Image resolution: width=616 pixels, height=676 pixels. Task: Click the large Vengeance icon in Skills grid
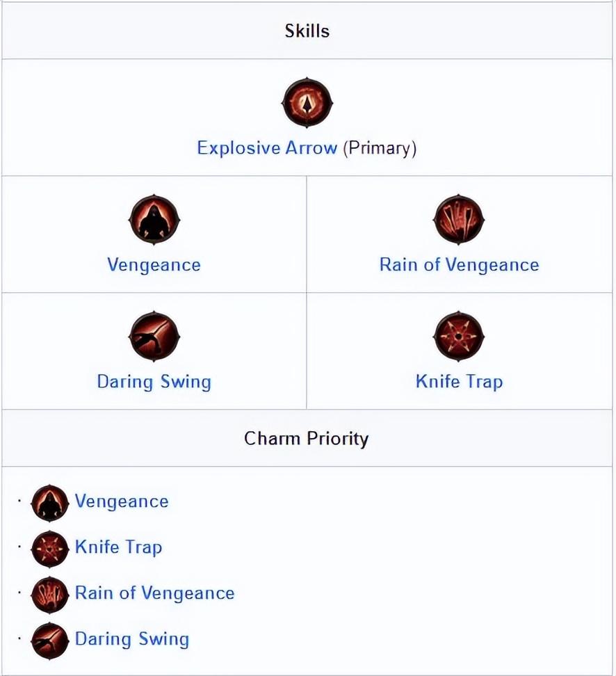click(154, 220)
